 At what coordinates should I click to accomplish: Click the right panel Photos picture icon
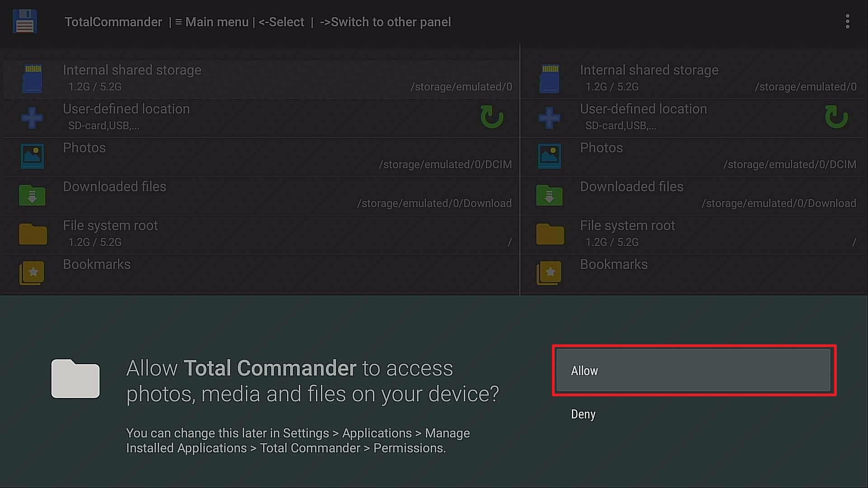[x=549, y=156]
